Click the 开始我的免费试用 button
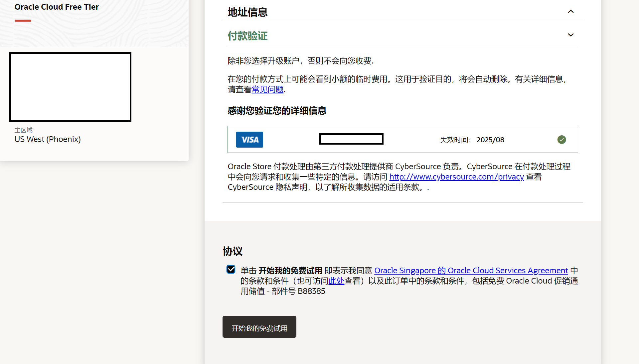 (259, 327)
